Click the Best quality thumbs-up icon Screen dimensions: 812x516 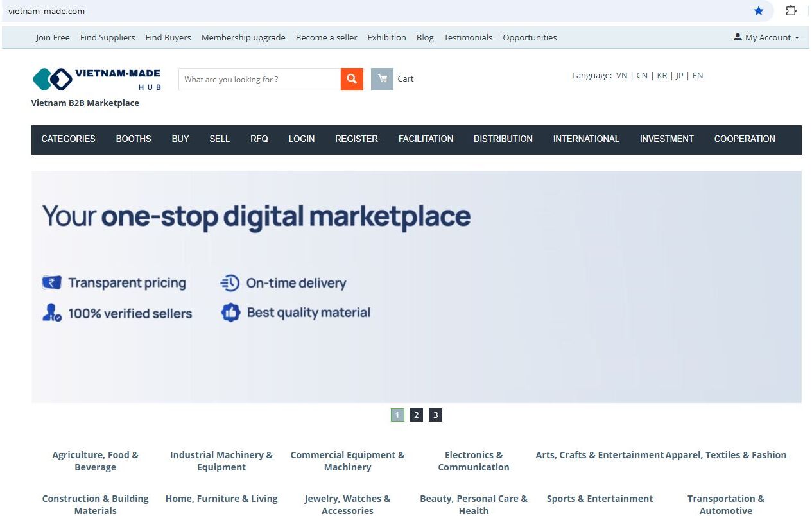coord(230,313)
